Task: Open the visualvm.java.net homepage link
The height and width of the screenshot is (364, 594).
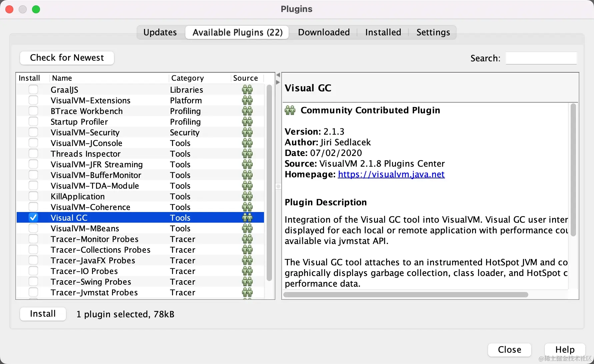Action: point(391,174)
